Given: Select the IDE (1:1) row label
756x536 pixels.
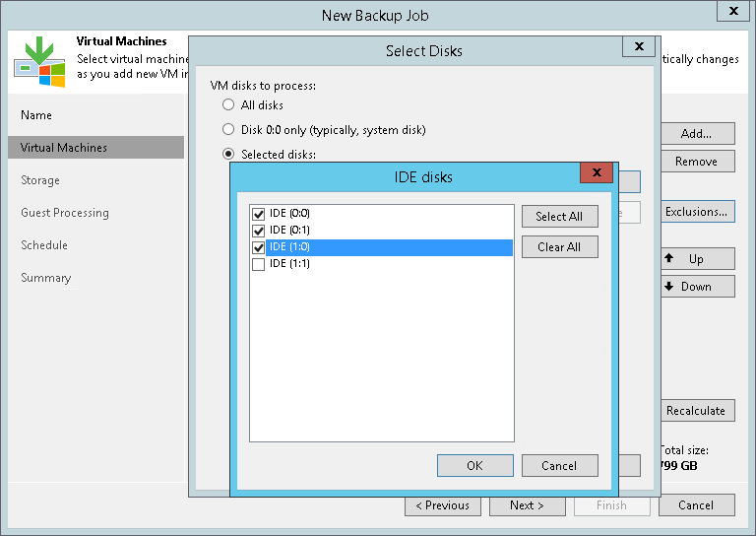Looking at the screenshot, I should [x=289, y=264].
